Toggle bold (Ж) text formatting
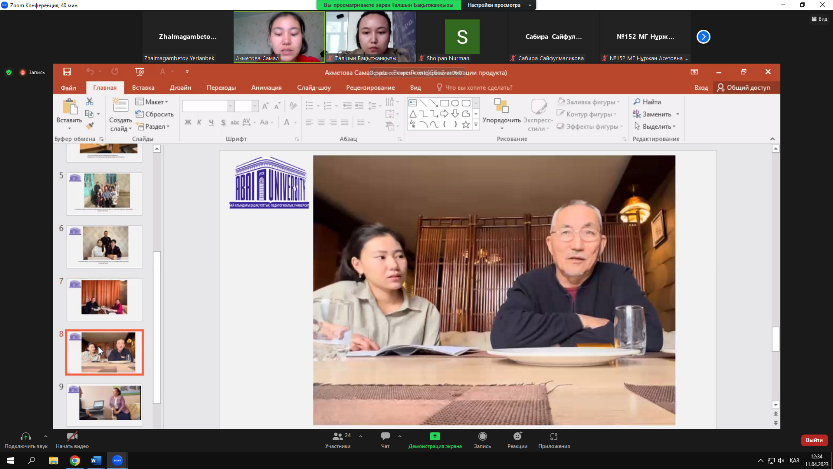This screenshot has width=833, height=469. coord(186,122)
